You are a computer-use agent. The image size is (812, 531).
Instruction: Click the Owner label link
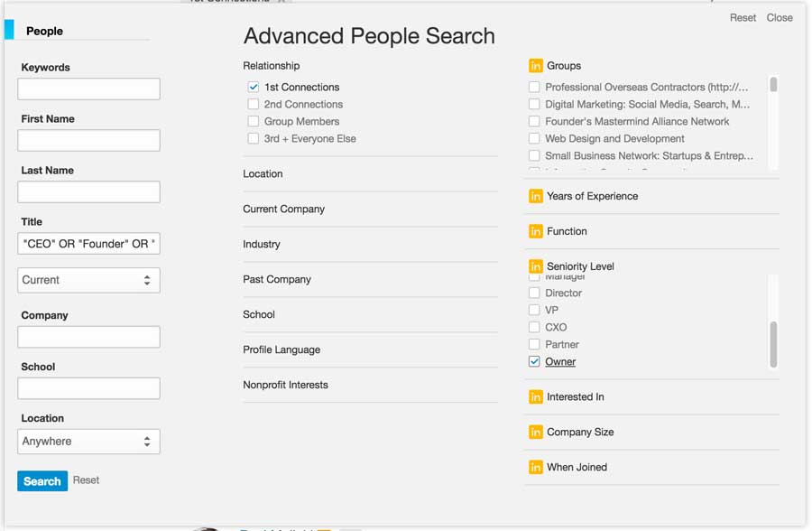[560, 362]
